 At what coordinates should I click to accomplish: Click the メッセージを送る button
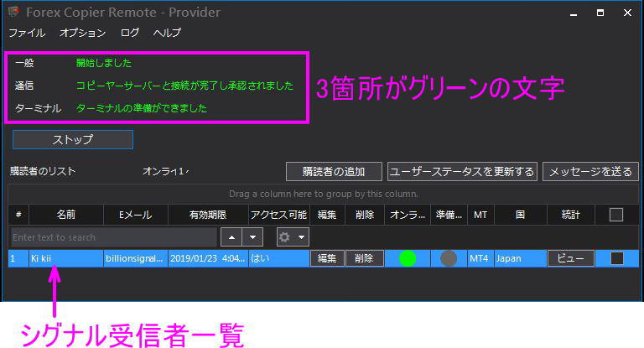[590, 171]
